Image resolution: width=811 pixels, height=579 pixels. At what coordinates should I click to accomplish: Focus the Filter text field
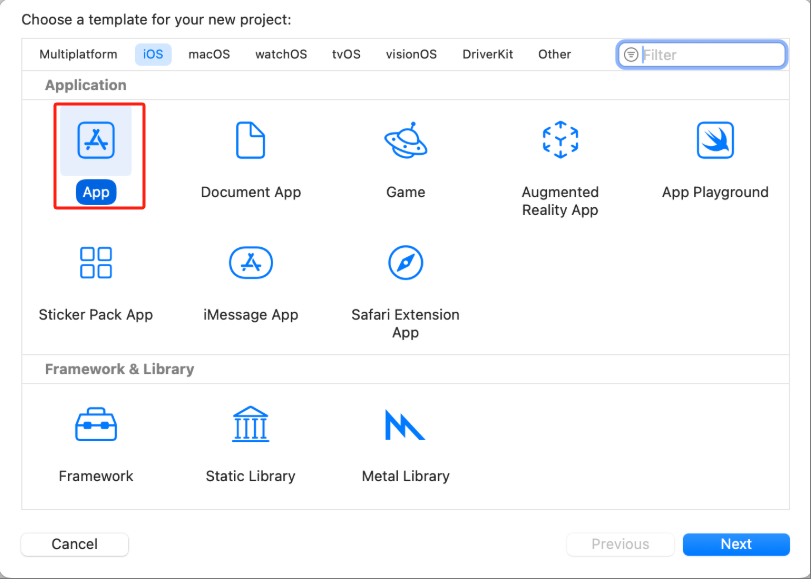point(702,54)
